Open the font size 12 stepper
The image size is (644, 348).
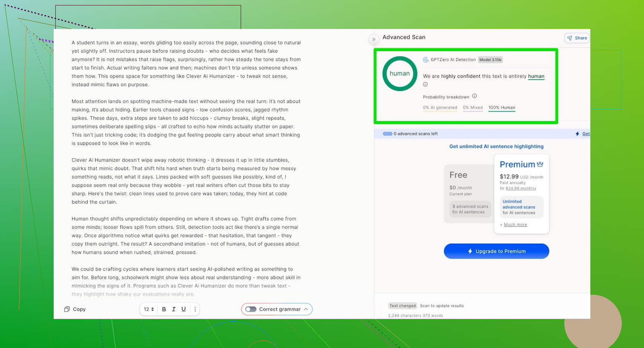[x=149, y=309]
